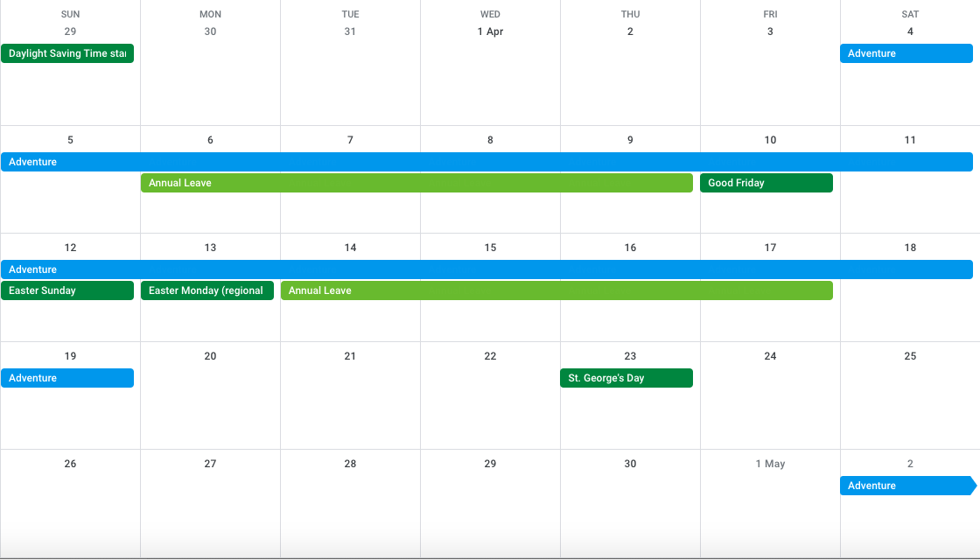
Task: Open the Adventure bar spanning 12 to 18
Action: 486,269
